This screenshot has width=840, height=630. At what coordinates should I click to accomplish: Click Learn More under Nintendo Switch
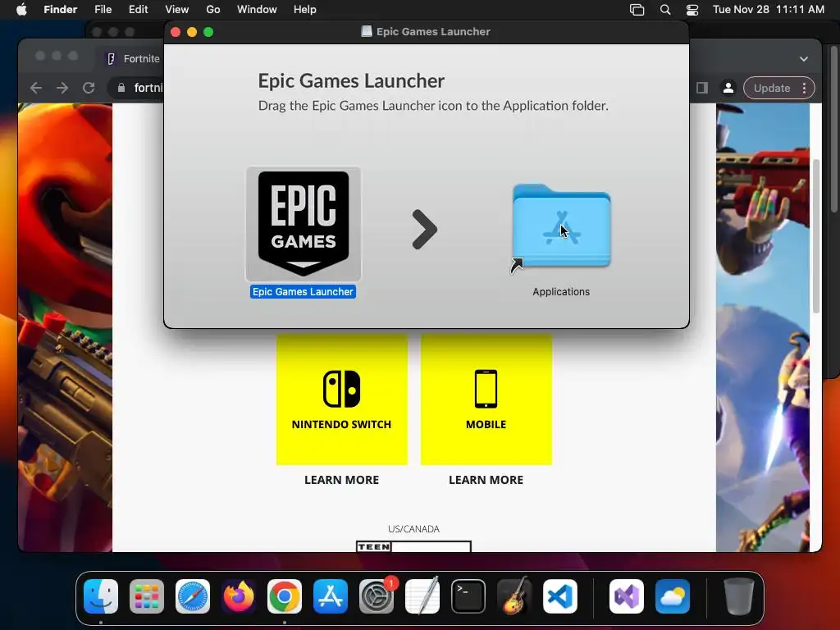point(342,480)
